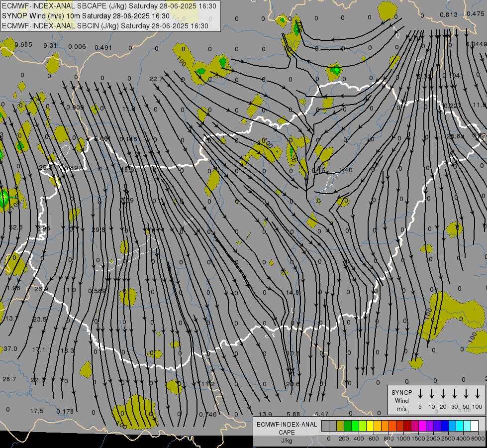Pick the dark red swatch after 1000
487x448 pixels.
(x=407, y=426)
